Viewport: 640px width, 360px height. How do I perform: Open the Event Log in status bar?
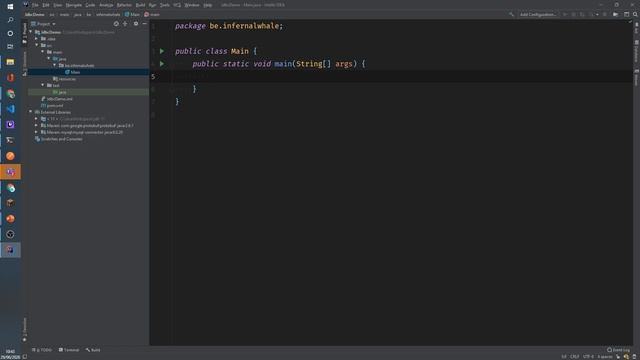click(618, 350)
